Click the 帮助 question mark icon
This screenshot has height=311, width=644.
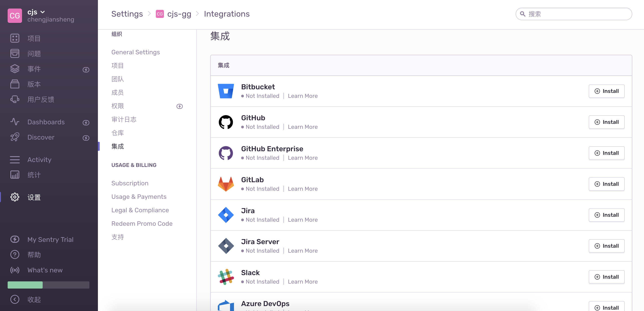coord(15,254)
